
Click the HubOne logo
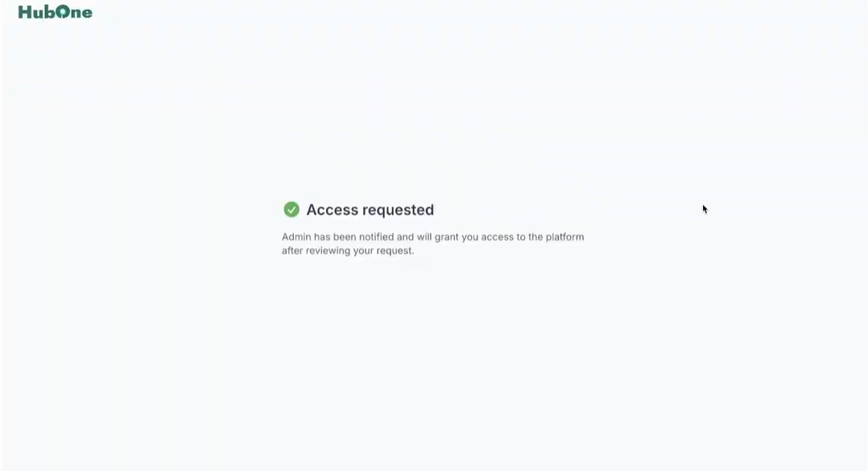click(56, 12)
